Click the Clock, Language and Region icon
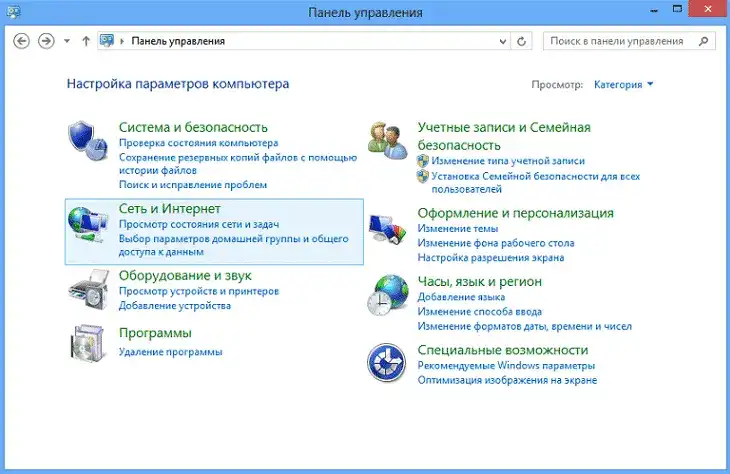 click(387, 295)
